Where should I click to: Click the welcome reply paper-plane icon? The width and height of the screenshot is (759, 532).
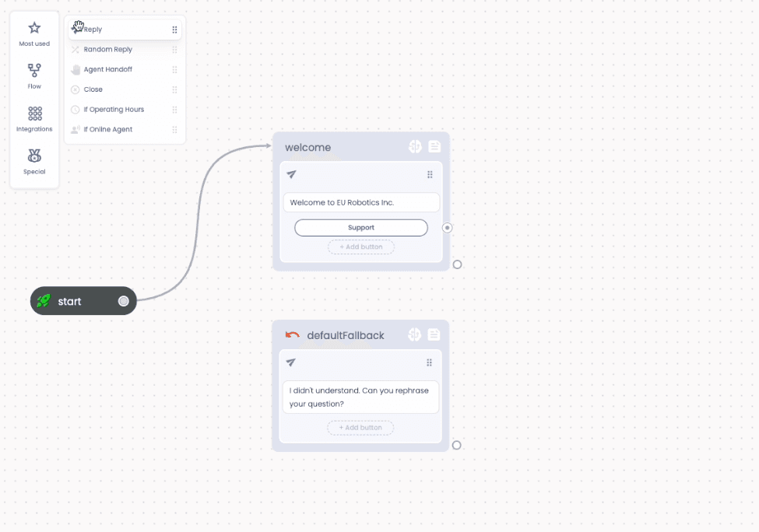pos(291,174)
